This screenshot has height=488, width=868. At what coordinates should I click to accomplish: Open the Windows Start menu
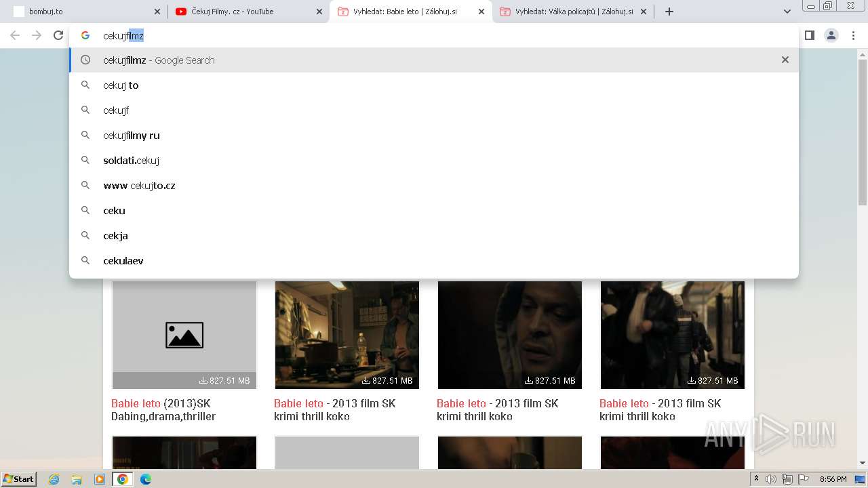tap(19, 479)
